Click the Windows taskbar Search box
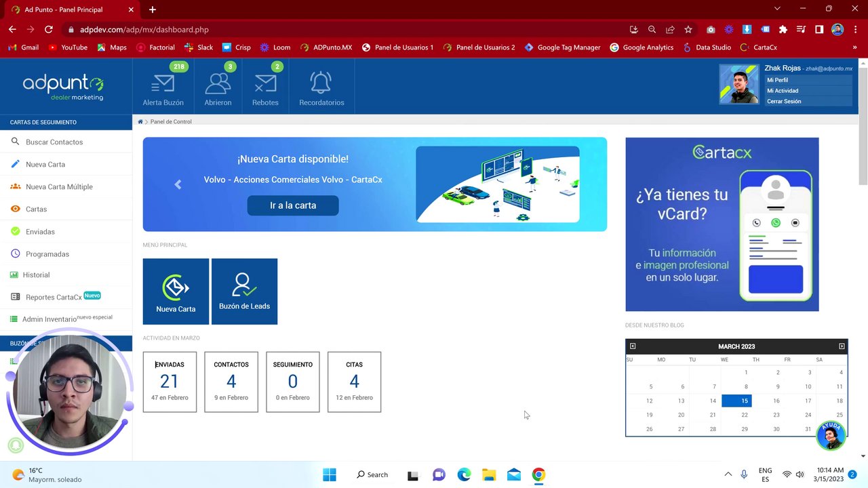The height and width of the screenshot is (488, 868). coord(373,474)
